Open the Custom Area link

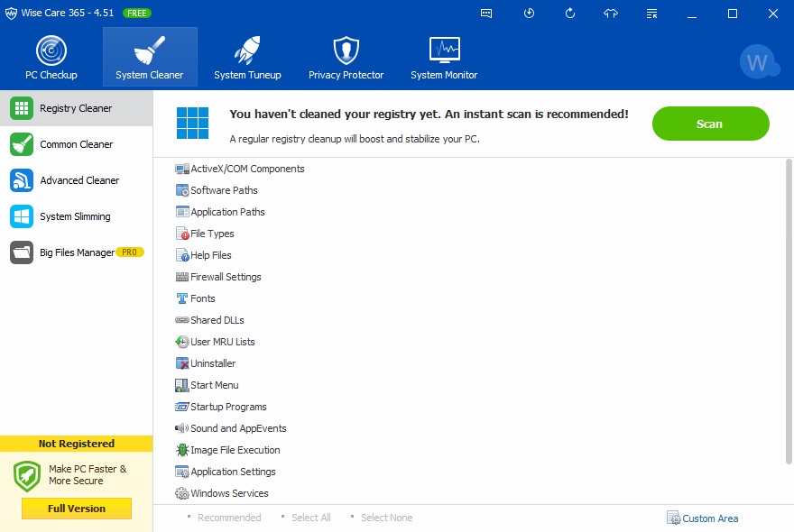pyautogui.click(x=703, y=518)
